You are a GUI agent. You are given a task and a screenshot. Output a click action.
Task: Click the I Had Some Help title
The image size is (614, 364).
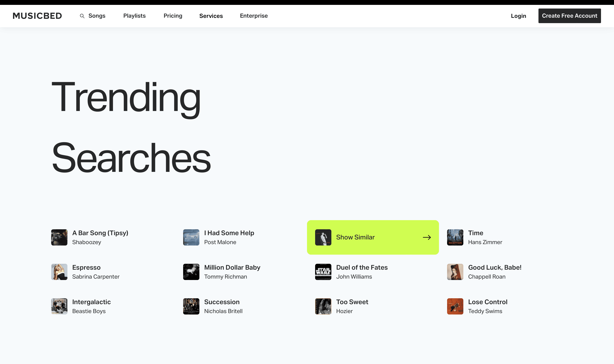(229, 233)
